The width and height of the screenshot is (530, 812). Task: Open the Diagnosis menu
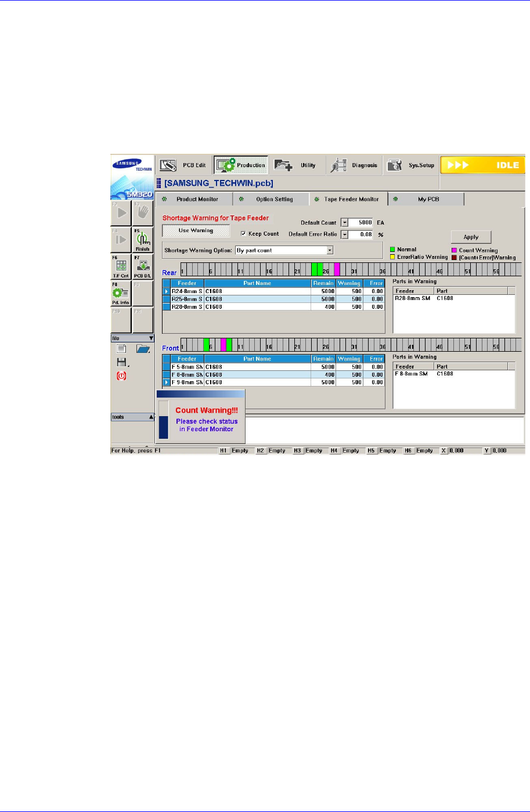click(354, 165)
